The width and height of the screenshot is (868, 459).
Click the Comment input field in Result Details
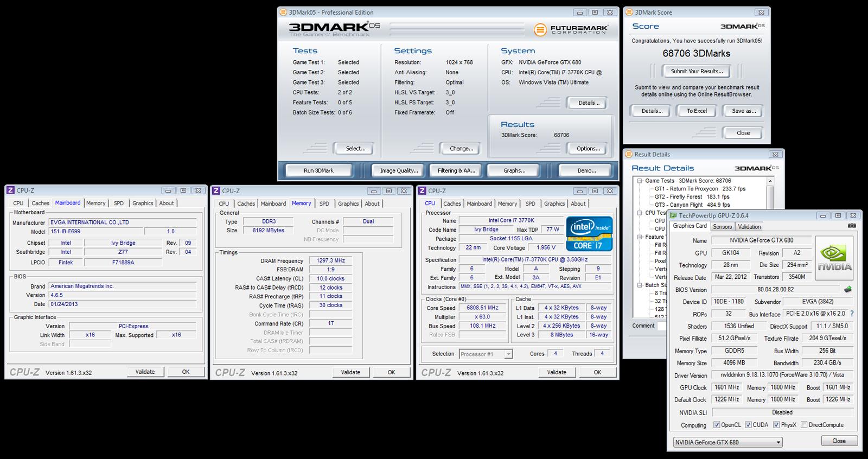coord(662,326)
